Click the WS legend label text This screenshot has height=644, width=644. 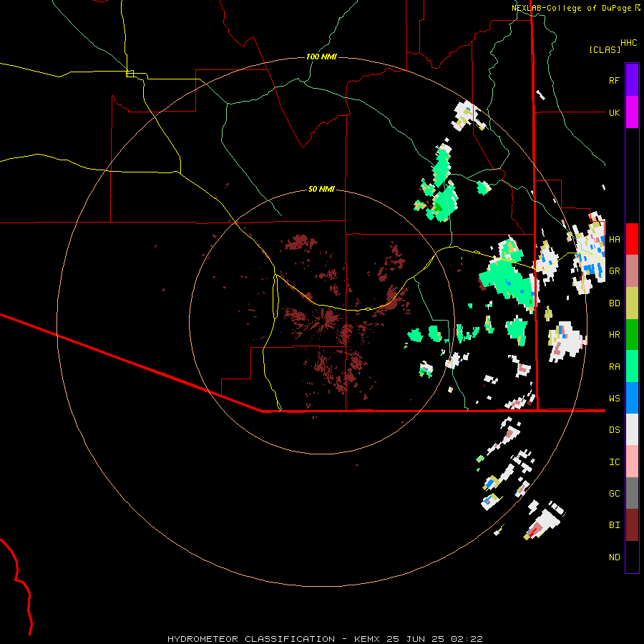click(x=614, y=398)
